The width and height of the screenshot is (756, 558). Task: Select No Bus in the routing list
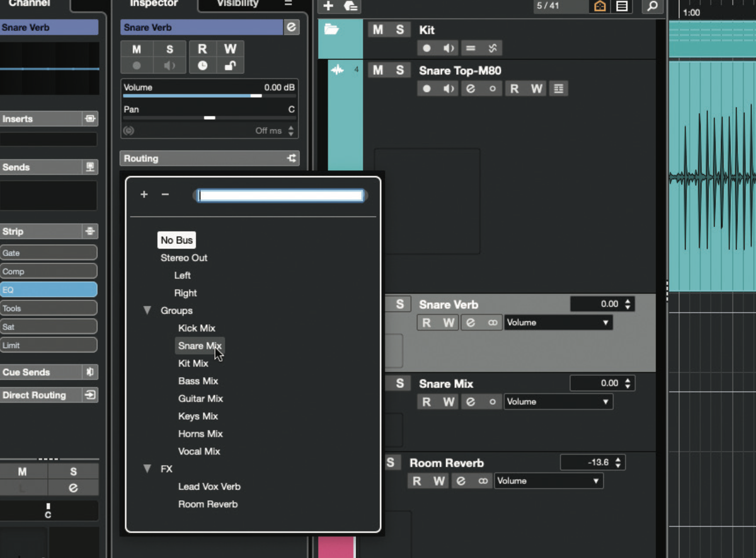pos(176,240)
